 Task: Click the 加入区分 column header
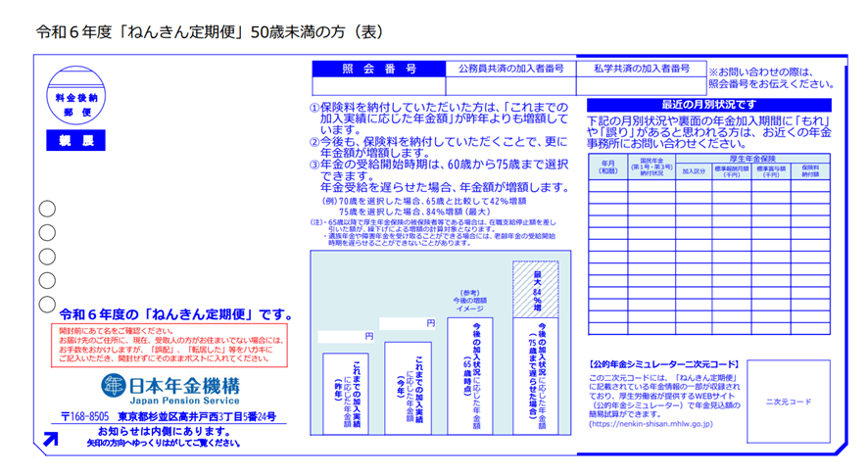click(694, 170)
